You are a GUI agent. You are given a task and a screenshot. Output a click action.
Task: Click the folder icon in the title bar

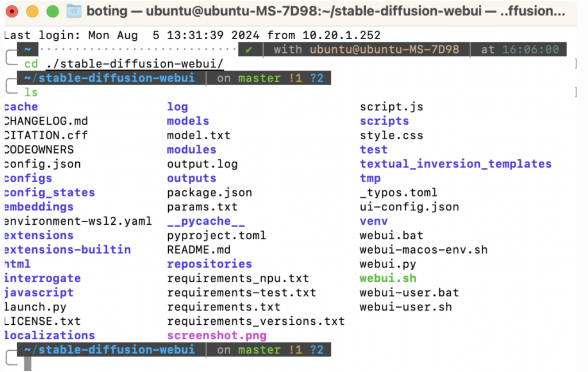[x=74, y=11]
